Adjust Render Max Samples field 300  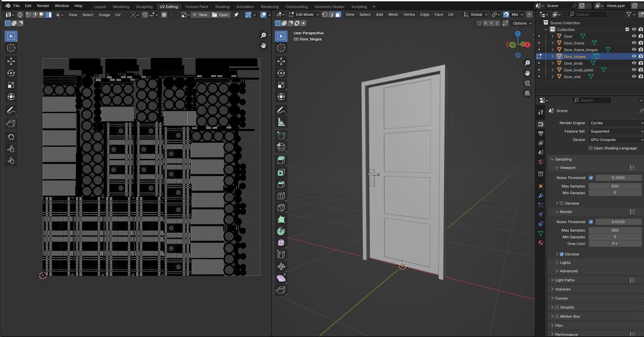(615, 230)
